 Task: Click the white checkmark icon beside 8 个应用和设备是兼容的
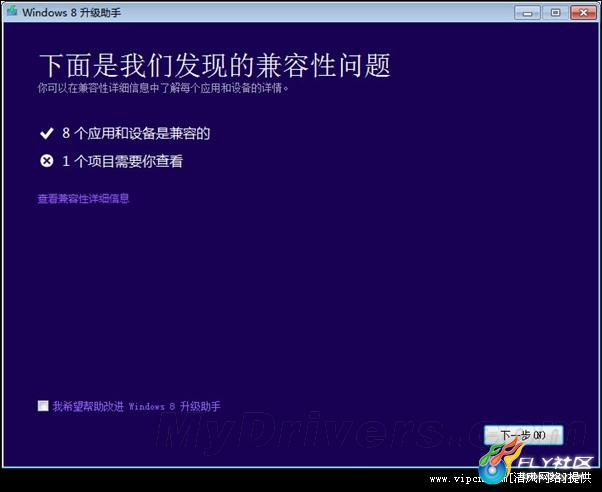(47, 133)
